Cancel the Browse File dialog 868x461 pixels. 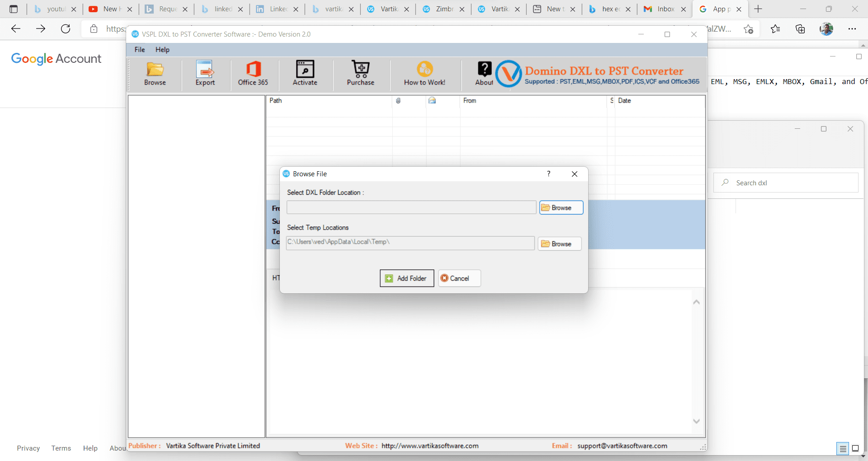[459, 278]
